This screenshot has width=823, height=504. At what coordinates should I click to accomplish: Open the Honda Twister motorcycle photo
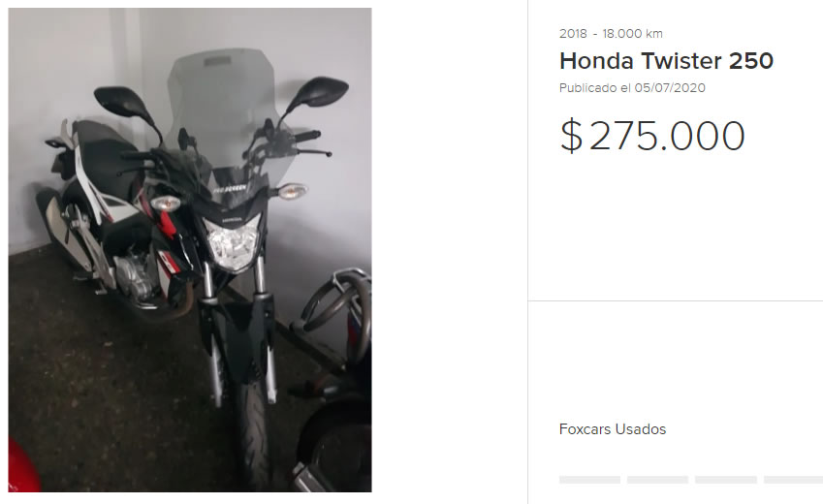(x=190, y=250)
